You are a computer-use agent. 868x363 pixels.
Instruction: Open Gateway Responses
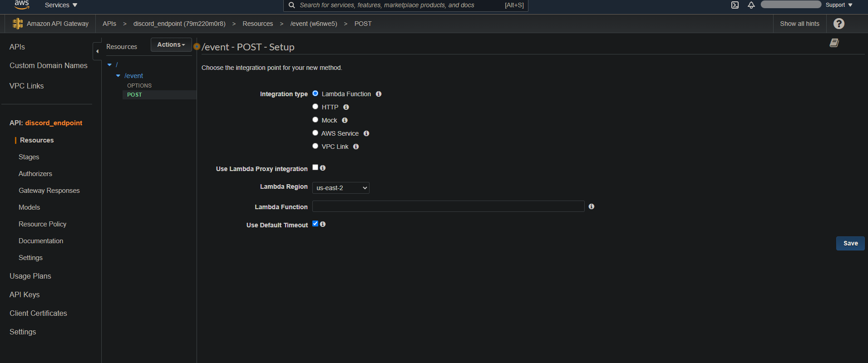pyautogui.click(x=49, y=191)
